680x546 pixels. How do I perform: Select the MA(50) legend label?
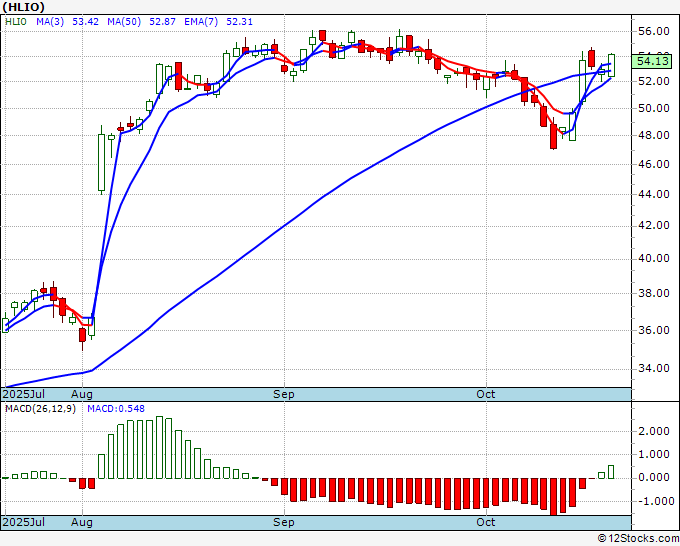coord(124,22)
